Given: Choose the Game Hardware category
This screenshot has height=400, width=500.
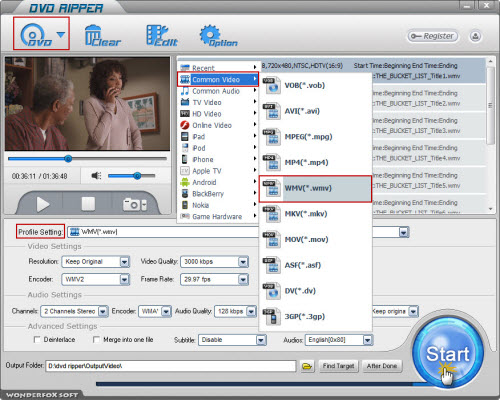Looking at the screenshot, I should pos(218,217).
